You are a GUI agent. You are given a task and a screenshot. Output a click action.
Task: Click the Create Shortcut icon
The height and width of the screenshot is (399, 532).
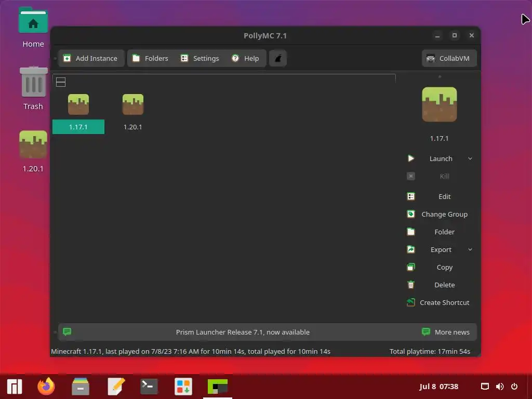411,302
